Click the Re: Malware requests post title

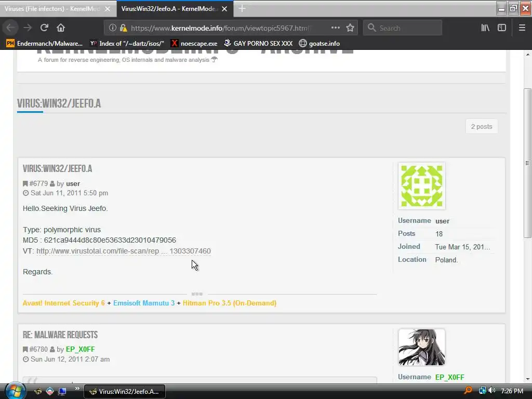[x=60, y=335]
